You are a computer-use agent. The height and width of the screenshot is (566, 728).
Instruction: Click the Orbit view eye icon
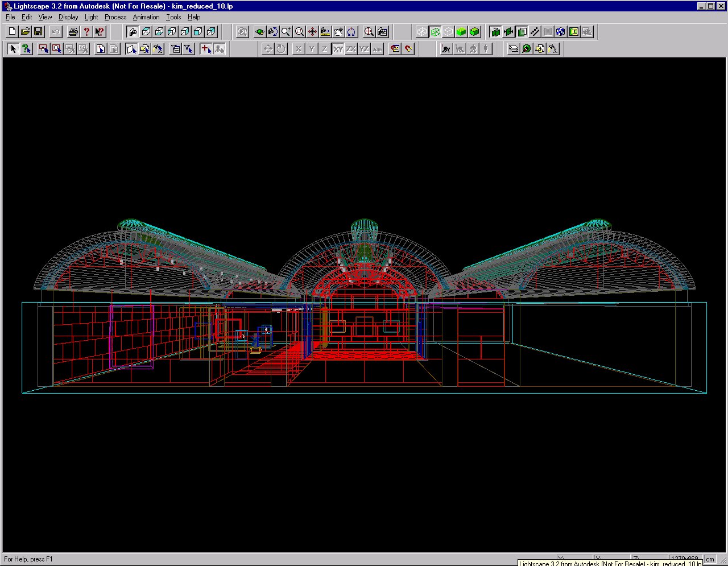pyautogui.click(x=260, y=32)
